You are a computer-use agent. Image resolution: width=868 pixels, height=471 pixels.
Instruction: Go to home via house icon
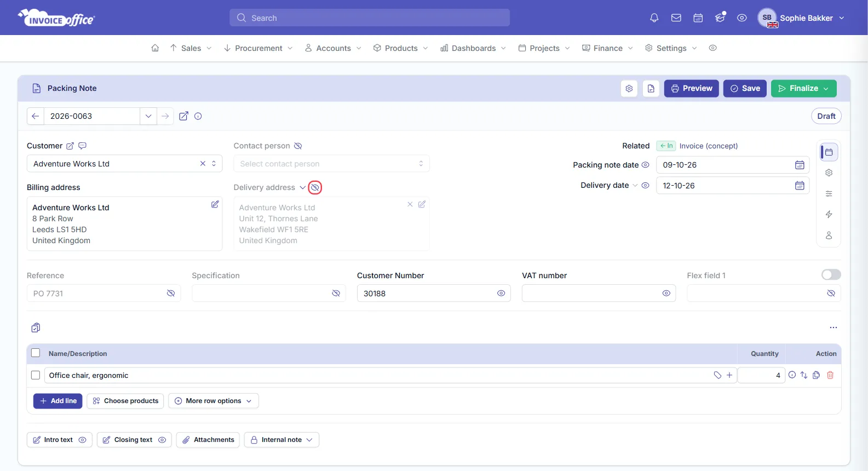pos(155,48)
